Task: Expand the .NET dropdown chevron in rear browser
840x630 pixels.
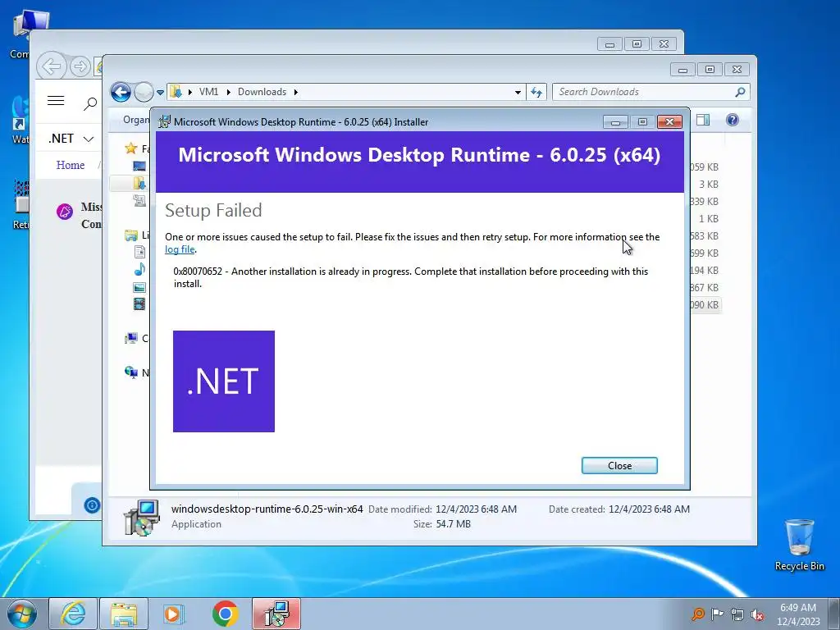Action: click(x=89, y=139)
